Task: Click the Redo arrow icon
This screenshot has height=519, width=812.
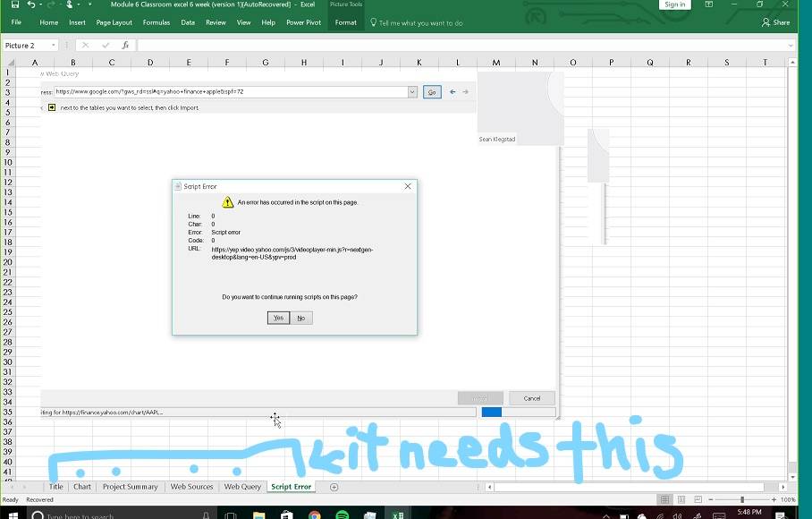Action: coord(51,4)
